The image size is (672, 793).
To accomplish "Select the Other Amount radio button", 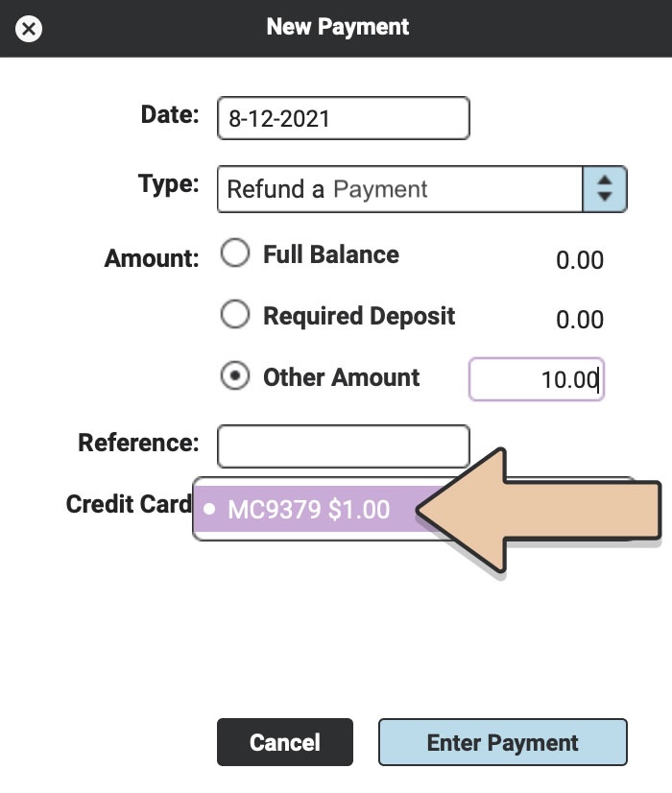I will click(235, 376).
